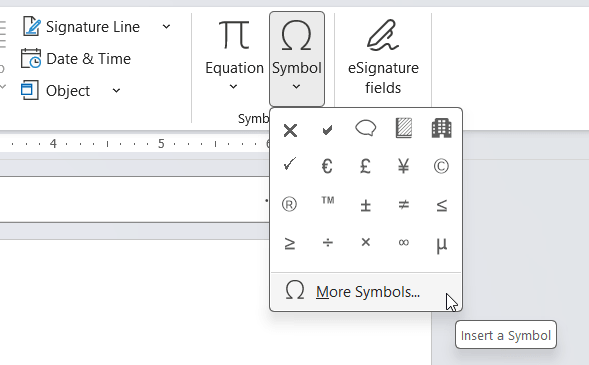Insert the registered trademark symbol

pyautogui.click(x=290, y=204)
